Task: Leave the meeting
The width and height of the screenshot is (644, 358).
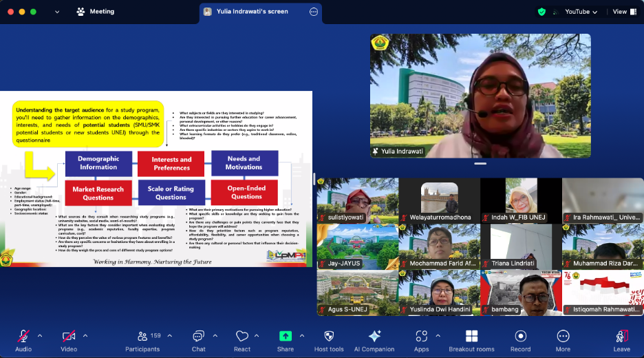Action: click(621, 340)
